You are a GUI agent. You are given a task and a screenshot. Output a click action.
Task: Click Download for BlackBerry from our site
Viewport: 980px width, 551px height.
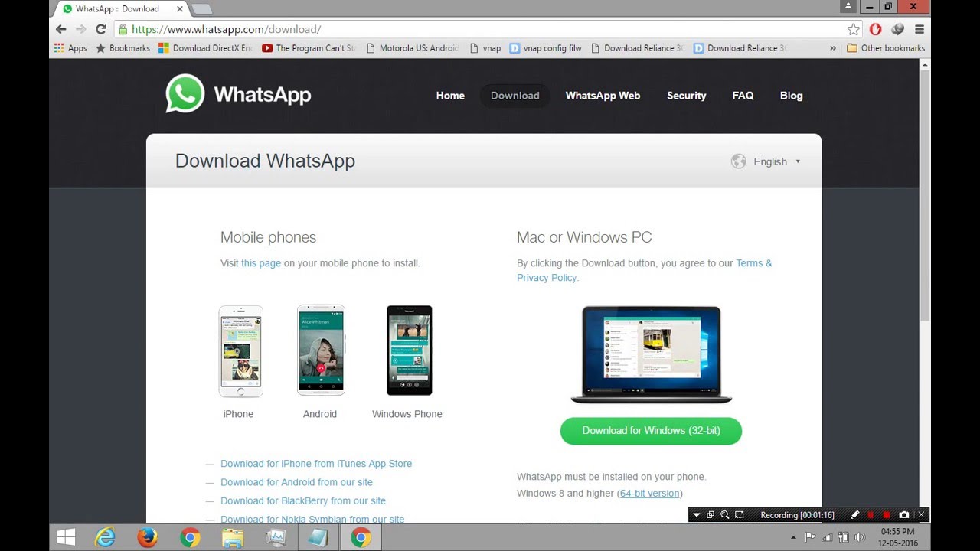point(303,500)
